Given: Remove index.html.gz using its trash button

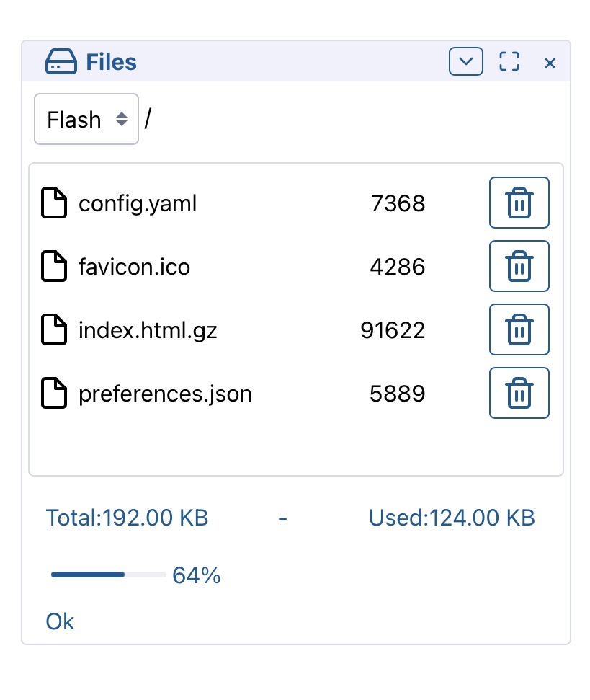Looking at the screenshot, I should 519,329.
